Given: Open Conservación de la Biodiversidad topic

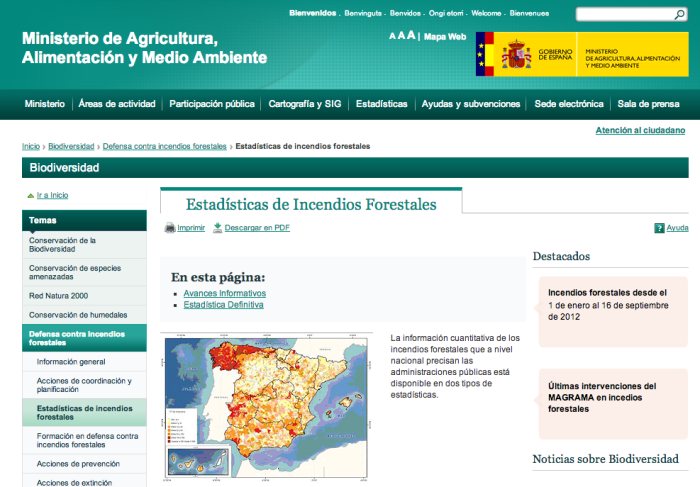Looking at the screenshot, I should [84, 245].
